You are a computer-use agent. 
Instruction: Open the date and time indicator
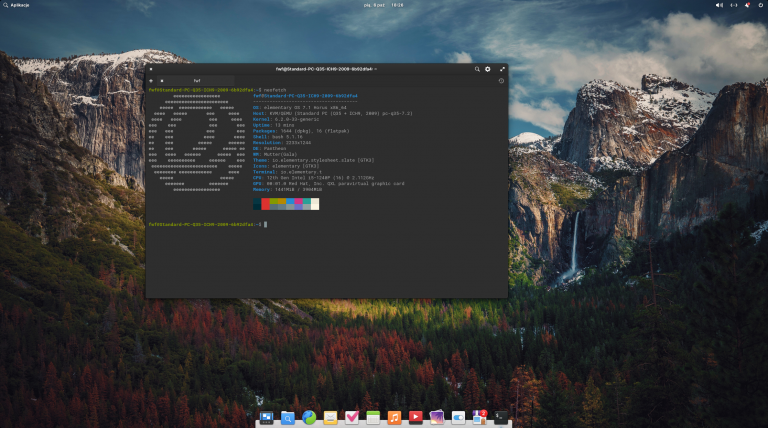tap(384, 5)
